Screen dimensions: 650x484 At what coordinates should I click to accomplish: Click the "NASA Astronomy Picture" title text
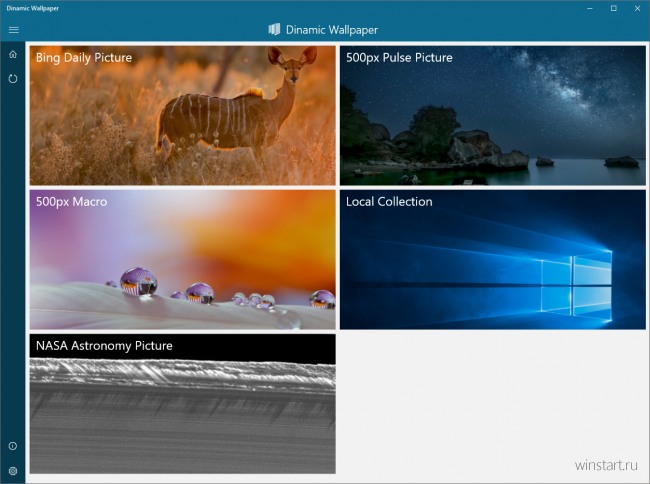point(104,346)
